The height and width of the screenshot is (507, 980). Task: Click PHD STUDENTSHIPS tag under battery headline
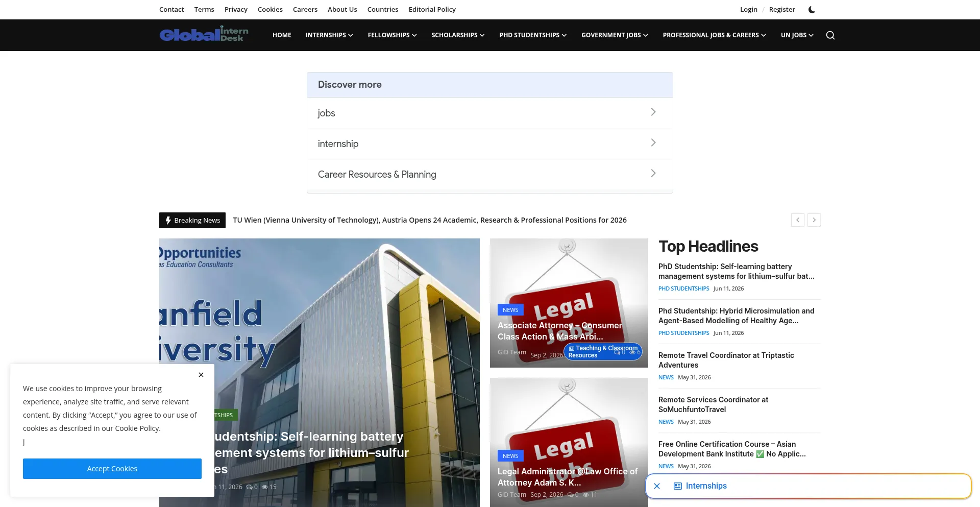point(683,288)
